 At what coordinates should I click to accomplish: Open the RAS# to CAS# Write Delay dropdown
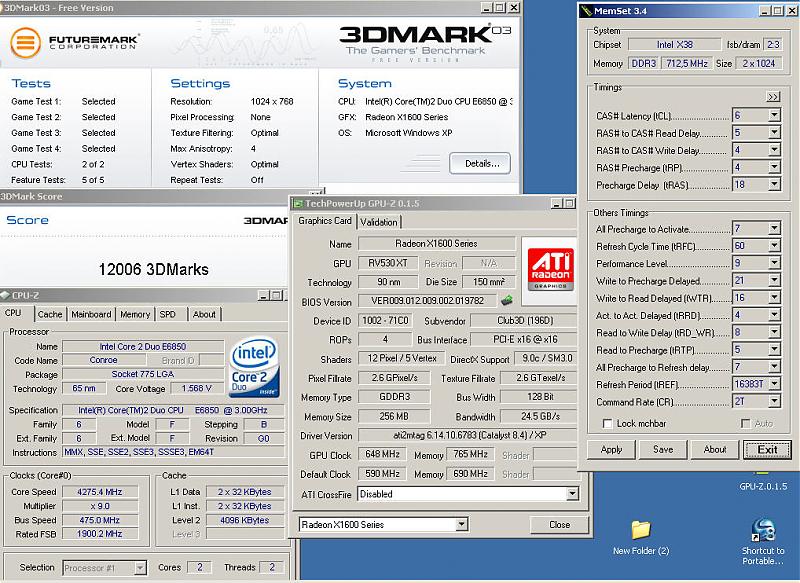point(774,150)
